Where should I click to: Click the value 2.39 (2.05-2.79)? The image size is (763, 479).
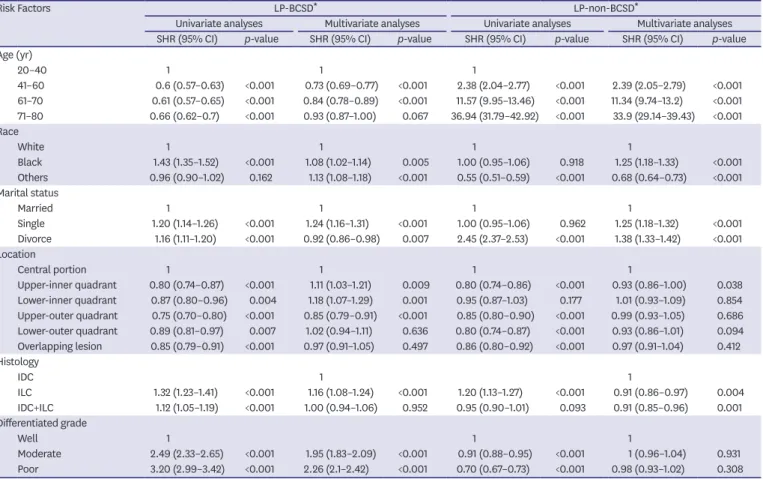tap(649, 86)
